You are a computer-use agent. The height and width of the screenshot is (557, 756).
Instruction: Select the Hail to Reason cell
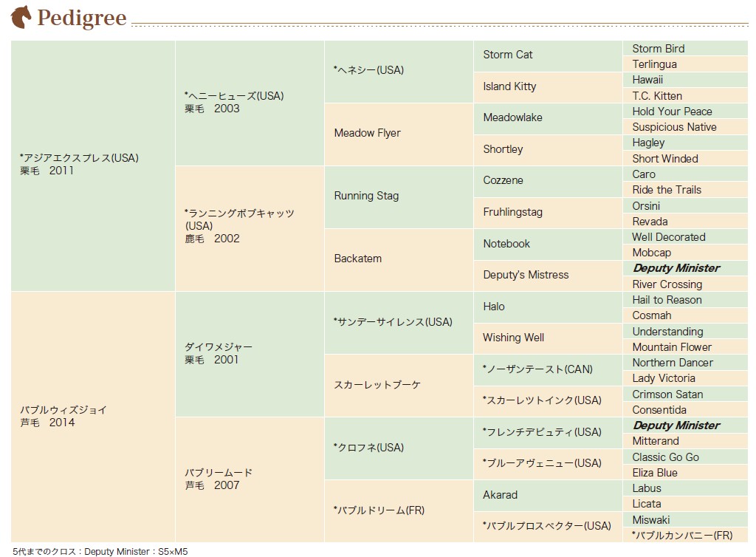(x=685, y=299)
